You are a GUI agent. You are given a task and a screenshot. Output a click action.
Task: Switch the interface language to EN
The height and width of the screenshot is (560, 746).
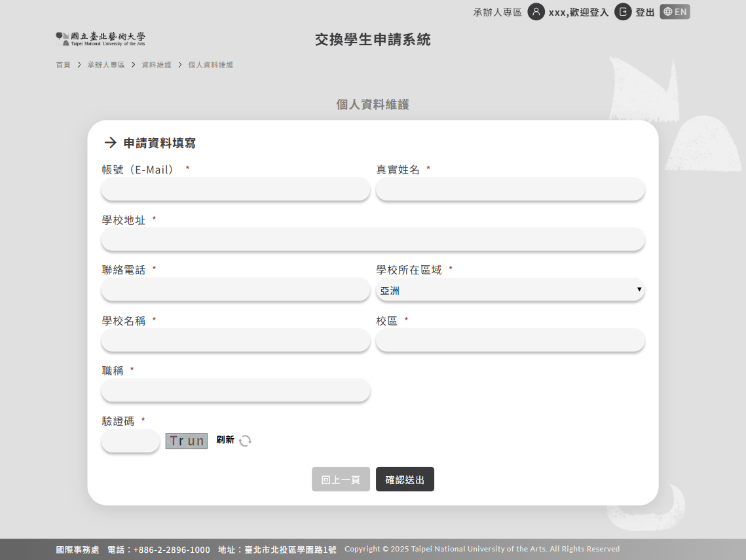tap(675, 12)
